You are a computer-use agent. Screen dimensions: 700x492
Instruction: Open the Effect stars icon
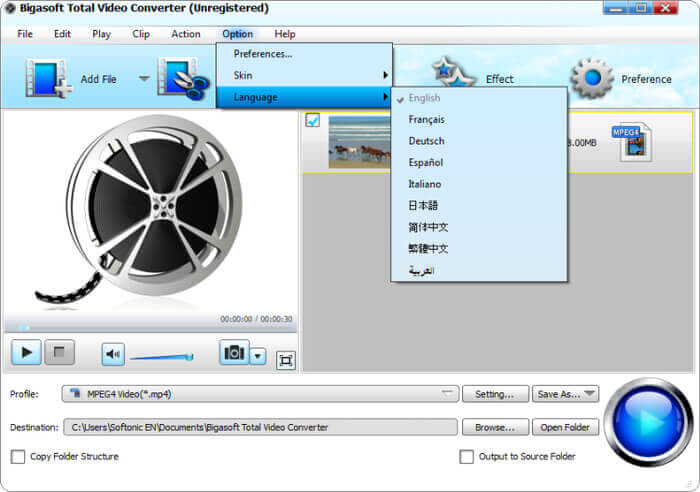coord(452,74)
